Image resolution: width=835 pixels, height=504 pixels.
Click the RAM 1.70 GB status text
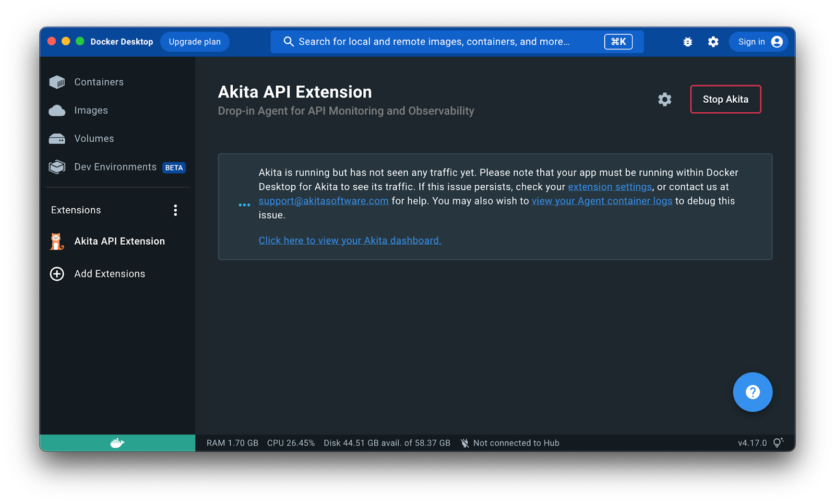pos(232,443)
